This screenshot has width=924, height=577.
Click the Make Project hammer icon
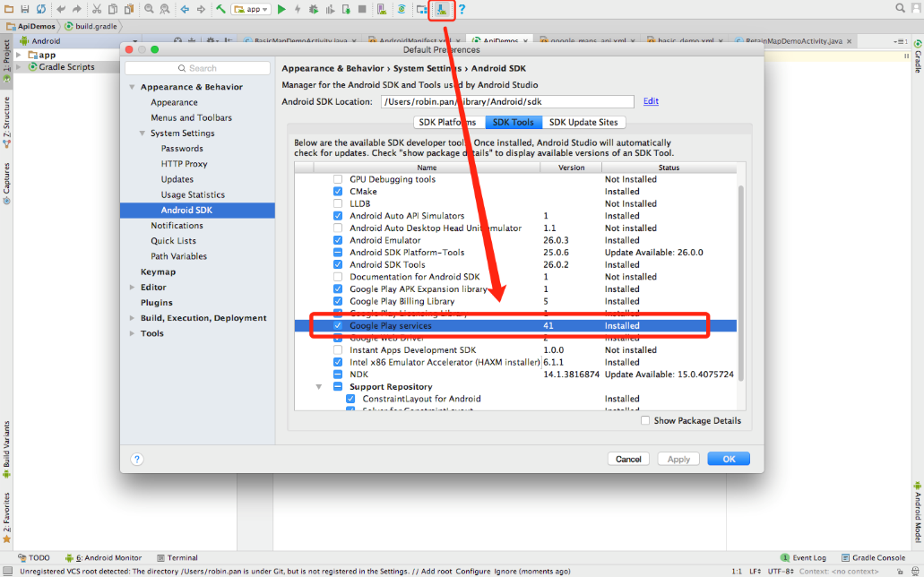click(x=221, y=9)
